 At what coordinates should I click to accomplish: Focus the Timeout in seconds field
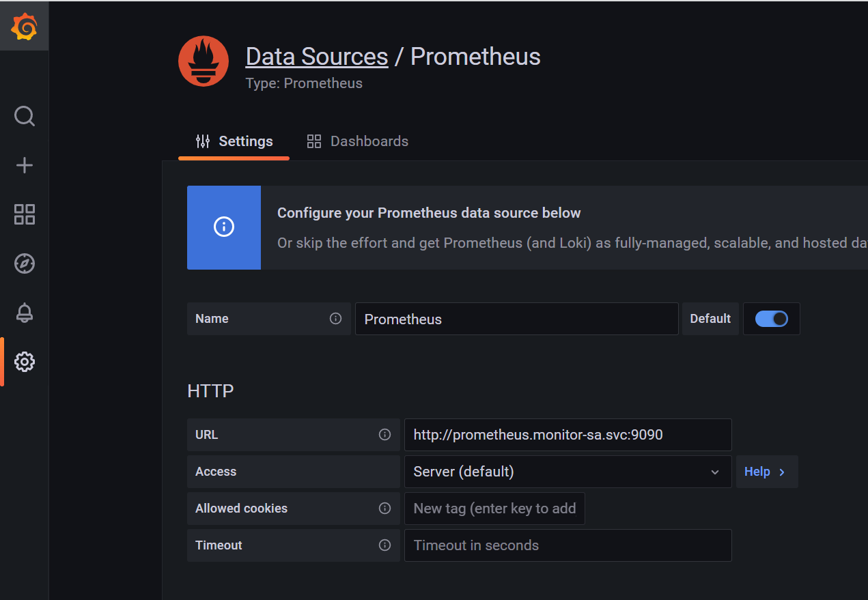pyautogui.click(x=568, y=545)
